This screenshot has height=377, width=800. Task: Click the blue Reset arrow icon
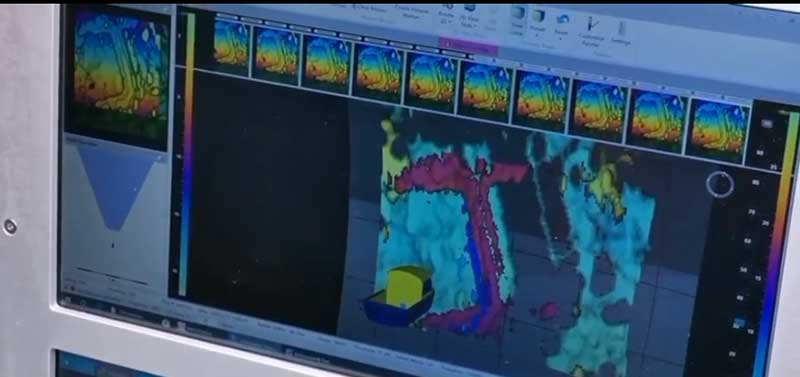click(562, 19)
